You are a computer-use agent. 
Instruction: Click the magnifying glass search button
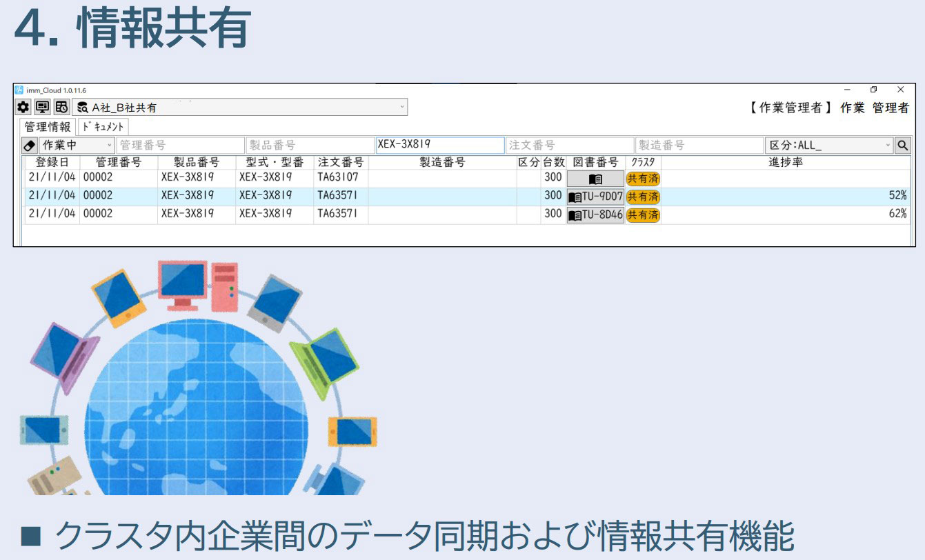click(902, 146)
